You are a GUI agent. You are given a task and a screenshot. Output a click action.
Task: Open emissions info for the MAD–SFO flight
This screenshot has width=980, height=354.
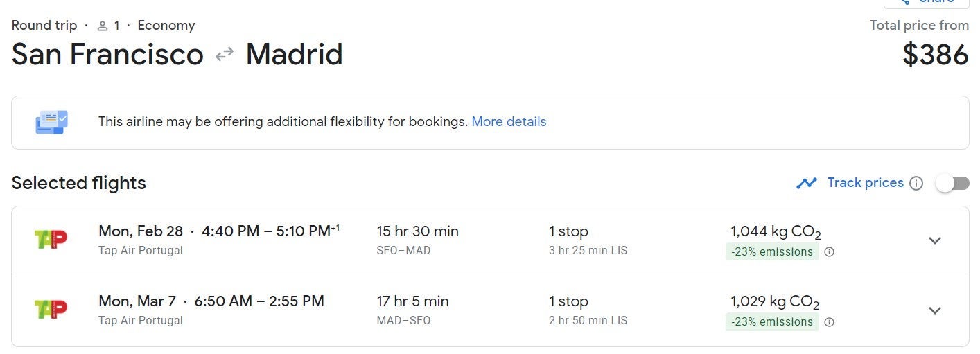click(829, 322)
